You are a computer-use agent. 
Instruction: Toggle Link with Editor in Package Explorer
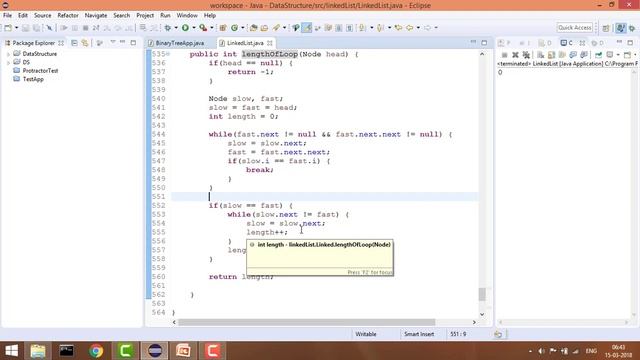click(85, 43)
